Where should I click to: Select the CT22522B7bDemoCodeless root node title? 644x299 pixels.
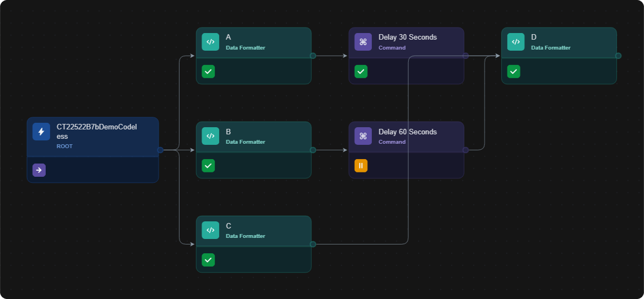(x=97, y=132)
